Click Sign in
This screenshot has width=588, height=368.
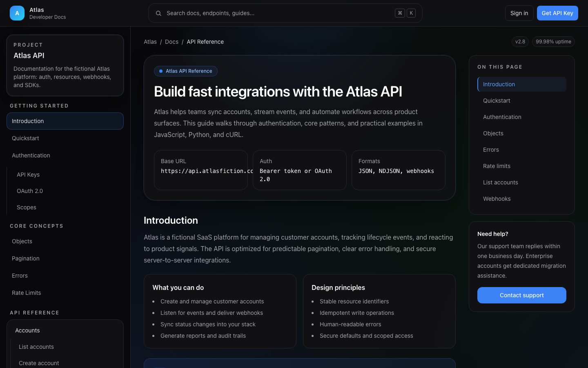[519, 13]
